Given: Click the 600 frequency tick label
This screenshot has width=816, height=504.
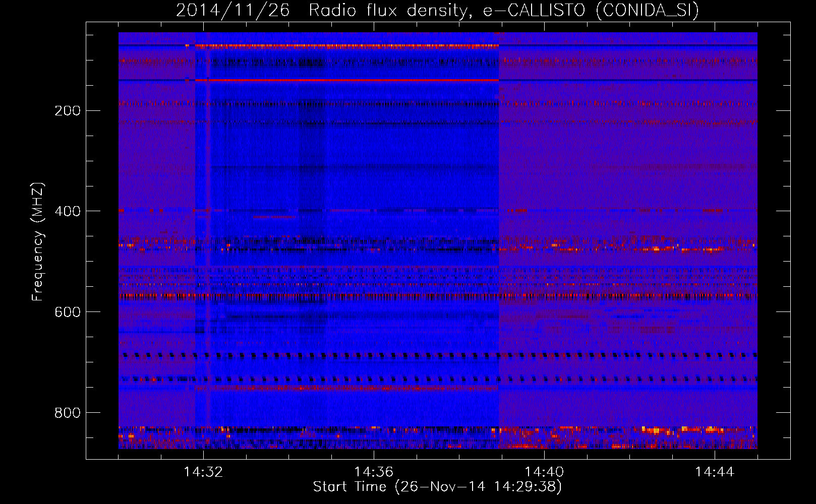Looking at the screenshot, I should pyautogui.click(x=68, y=312).
